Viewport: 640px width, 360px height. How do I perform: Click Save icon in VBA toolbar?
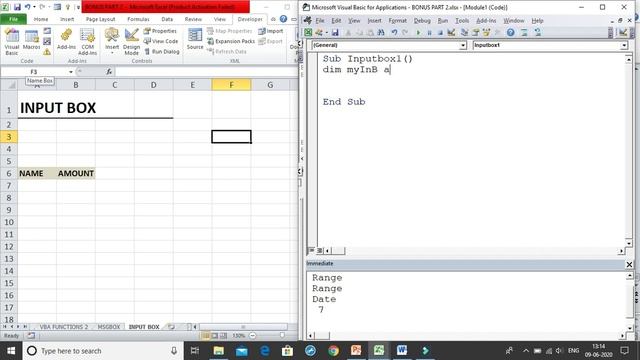point(335,32)
